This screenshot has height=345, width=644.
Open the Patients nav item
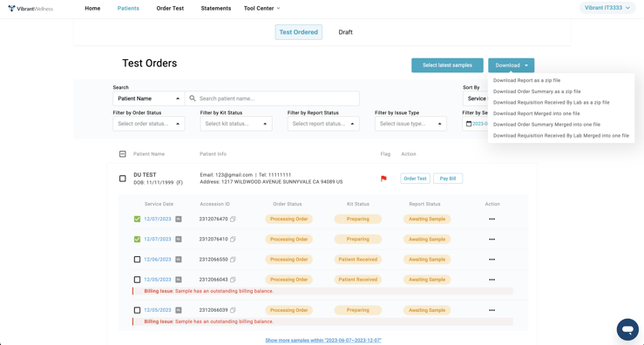coord(128,8)
